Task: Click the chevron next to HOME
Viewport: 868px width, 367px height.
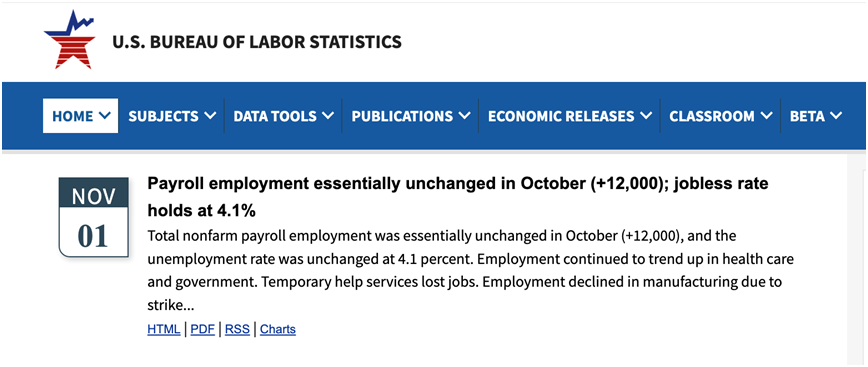Action: [x=105, y=116]
